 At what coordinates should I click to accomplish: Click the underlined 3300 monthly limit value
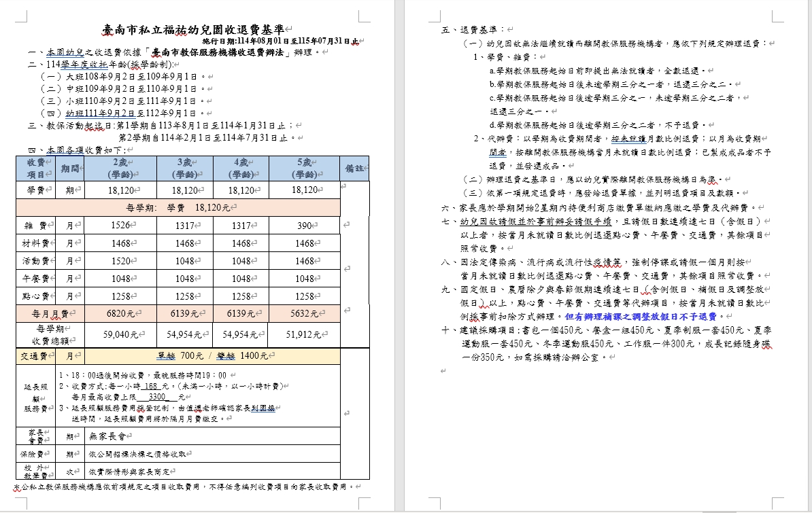[157, 396]
